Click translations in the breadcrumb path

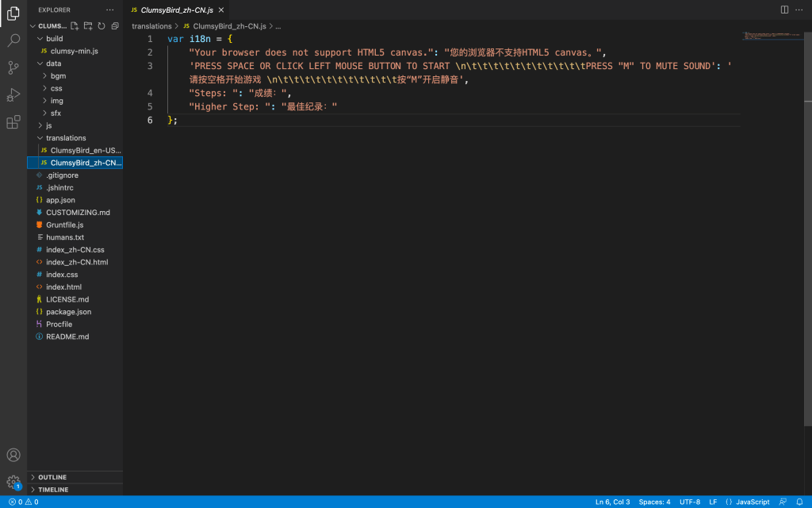(x=151, y=26)
